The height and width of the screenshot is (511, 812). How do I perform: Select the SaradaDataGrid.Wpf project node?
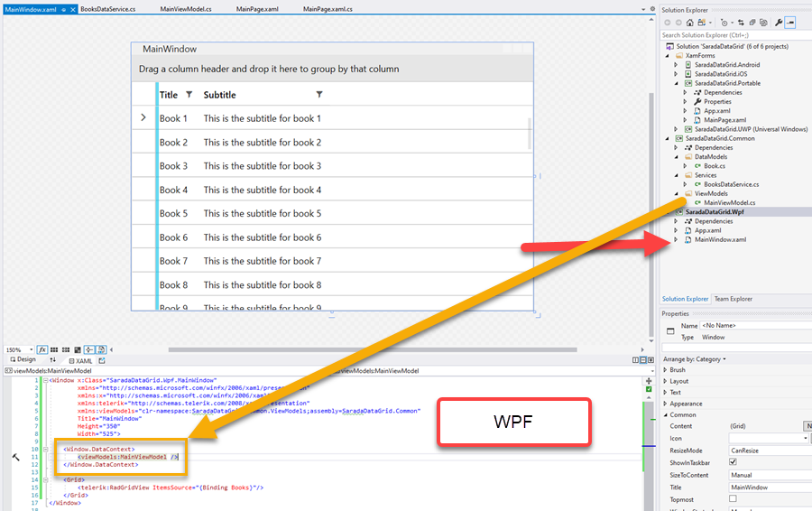click(715, 212)
